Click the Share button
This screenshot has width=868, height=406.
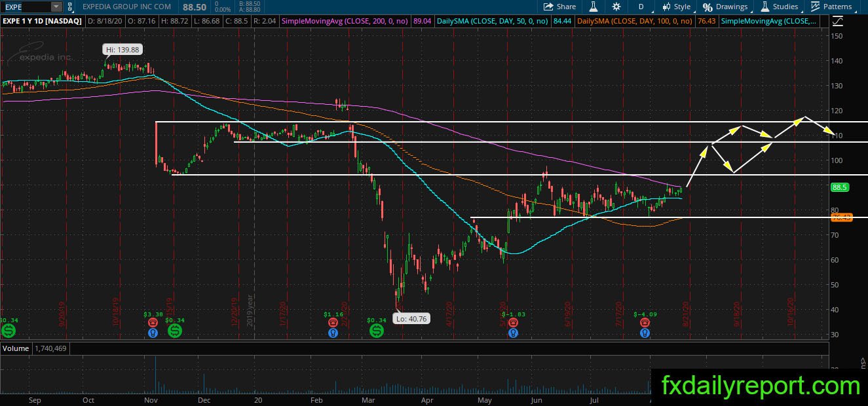tap(560, 7)
